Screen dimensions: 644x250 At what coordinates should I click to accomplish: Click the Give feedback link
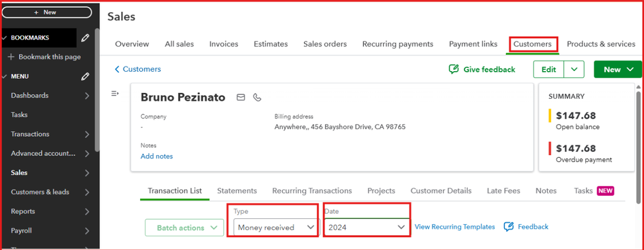[x=489, y=70]
